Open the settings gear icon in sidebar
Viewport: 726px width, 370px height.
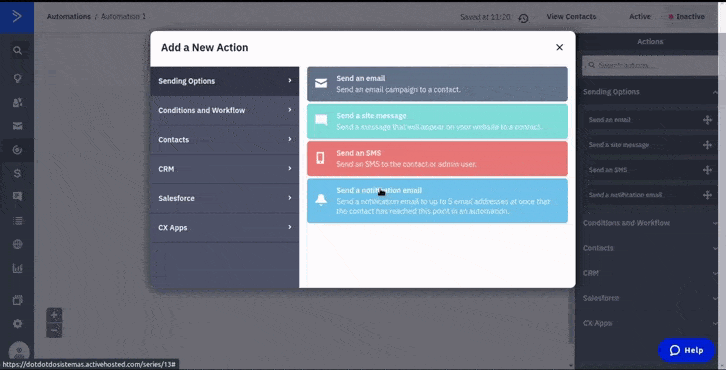tap(17, 324)
